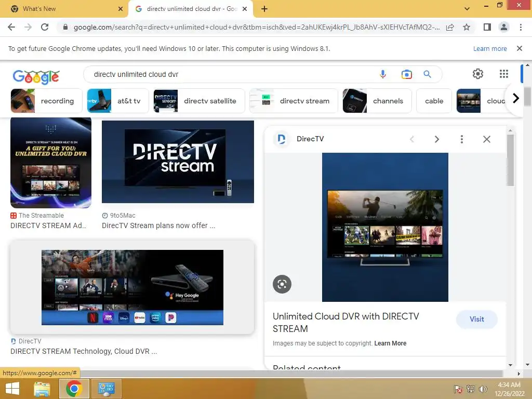Show previous image in preview panel
Viewport: 532px width, 399px height.
(x=412, y=139)
